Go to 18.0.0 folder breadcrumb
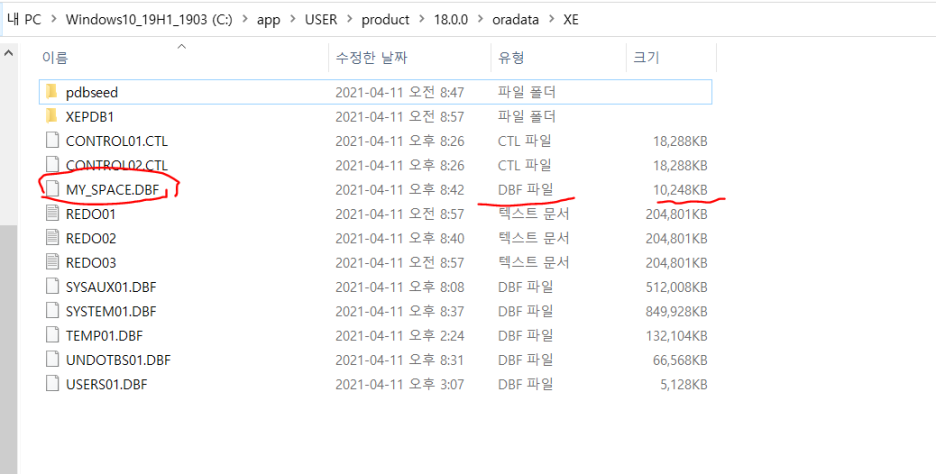 [x=451, y=19]
